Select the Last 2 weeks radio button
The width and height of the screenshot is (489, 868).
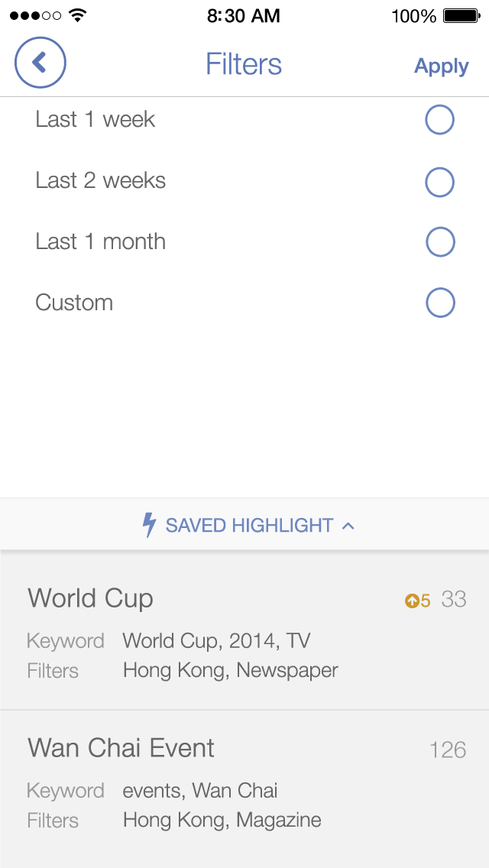439,182
